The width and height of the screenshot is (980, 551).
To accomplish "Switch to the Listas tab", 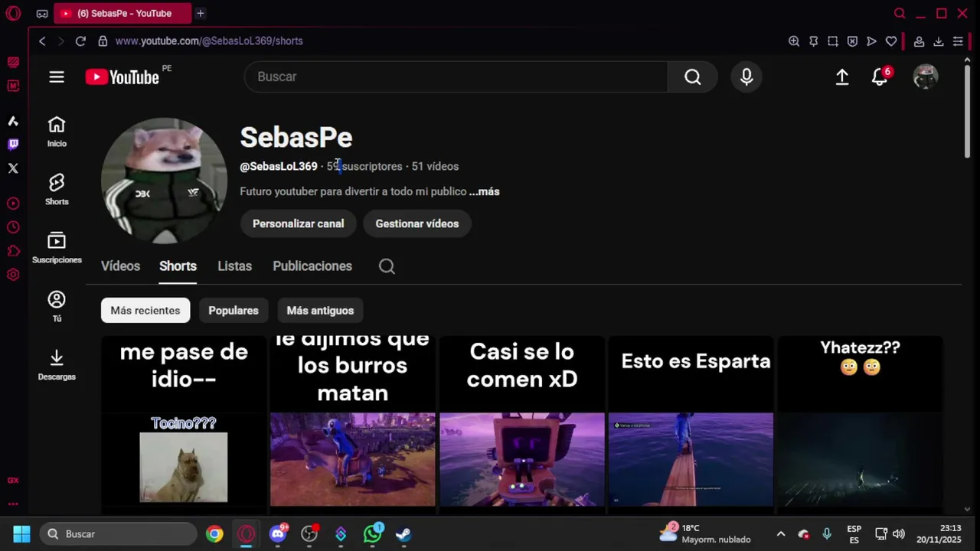I will (234, 266).
